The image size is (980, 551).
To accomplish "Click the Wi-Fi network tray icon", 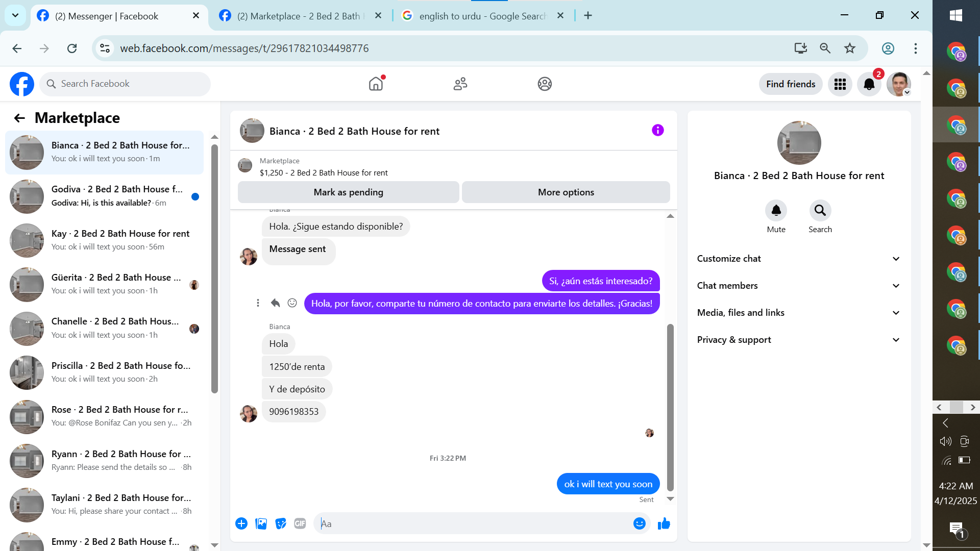I will point(947,461).
